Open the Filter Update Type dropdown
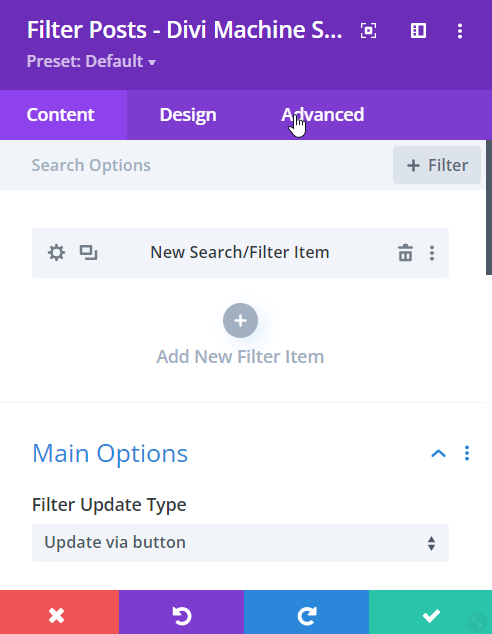Viewport: 492px width, 634px height. point(240,543)
